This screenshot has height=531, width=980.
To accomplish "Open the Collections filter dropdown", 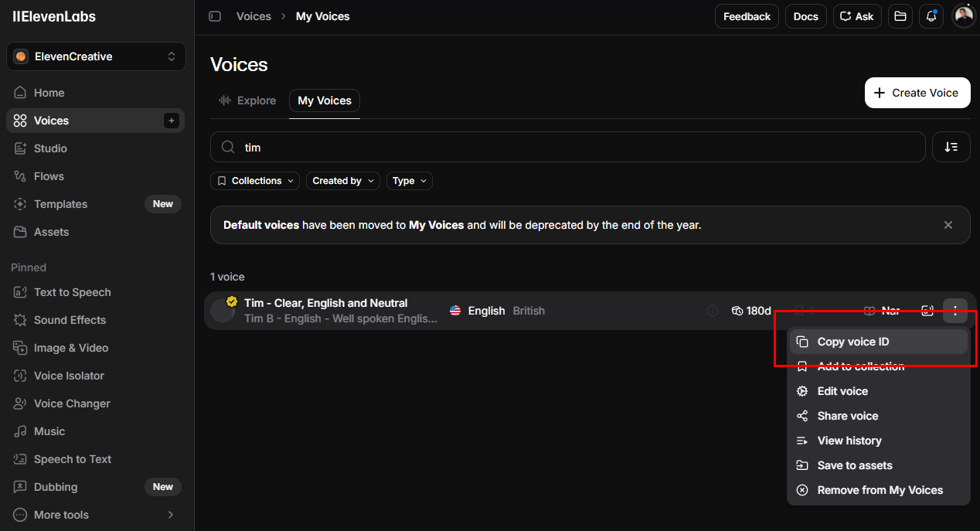I will [x=255, y=181].
